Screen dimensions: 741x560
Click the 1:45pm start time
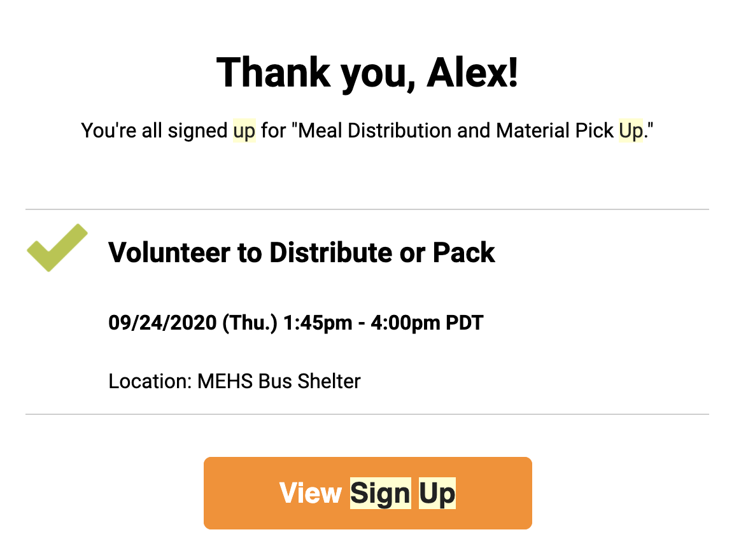pos(318,323)
